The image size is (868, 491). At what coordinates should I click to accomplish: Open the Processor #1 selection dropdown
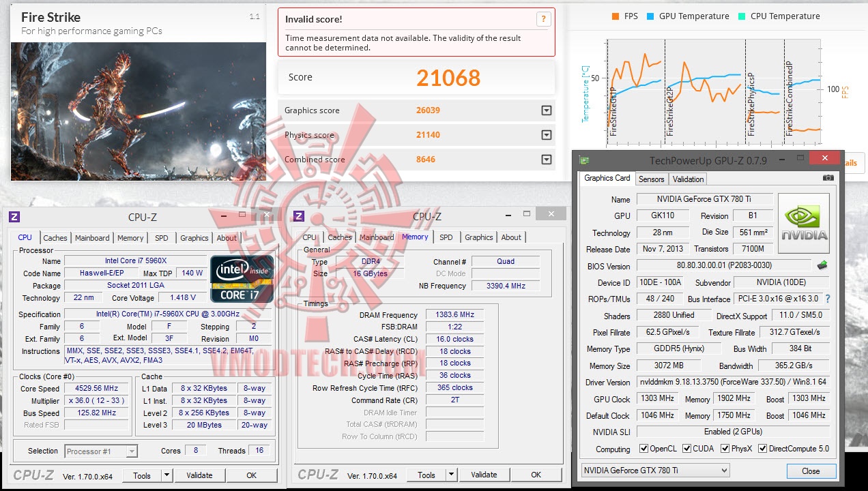101,451
